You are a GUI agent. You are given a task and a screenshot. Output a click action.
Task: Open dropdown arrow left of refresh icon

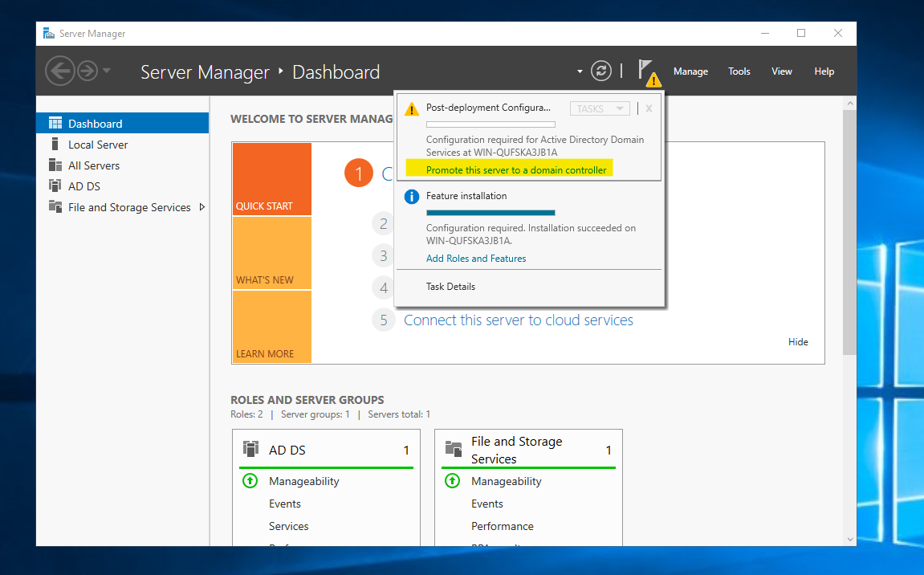[x=580, y=71]
